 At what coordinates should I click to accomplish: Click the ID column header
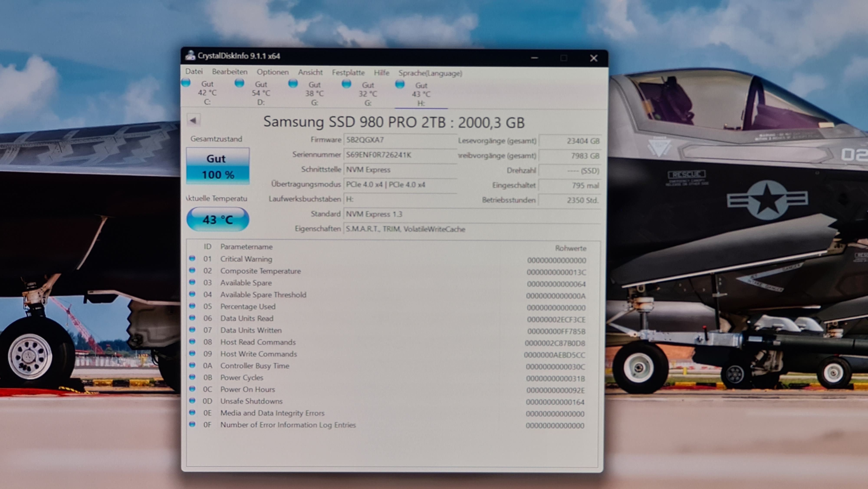[207, 246]
